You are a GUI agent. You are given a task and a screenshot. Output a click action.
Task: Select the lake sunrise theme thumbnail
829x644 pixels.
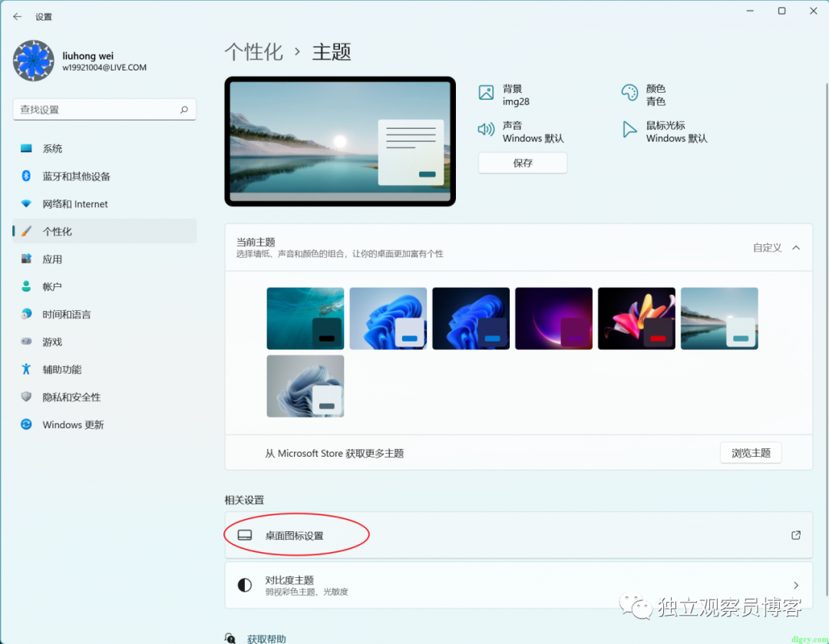tap(719, 319)
